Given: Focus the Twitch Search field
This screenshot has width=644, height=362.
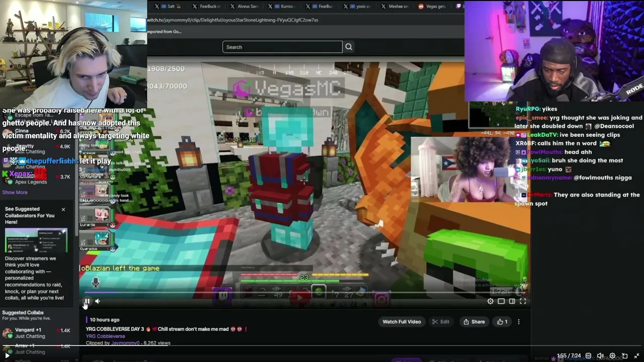Looking at the screenshot, I should (282, 47).
